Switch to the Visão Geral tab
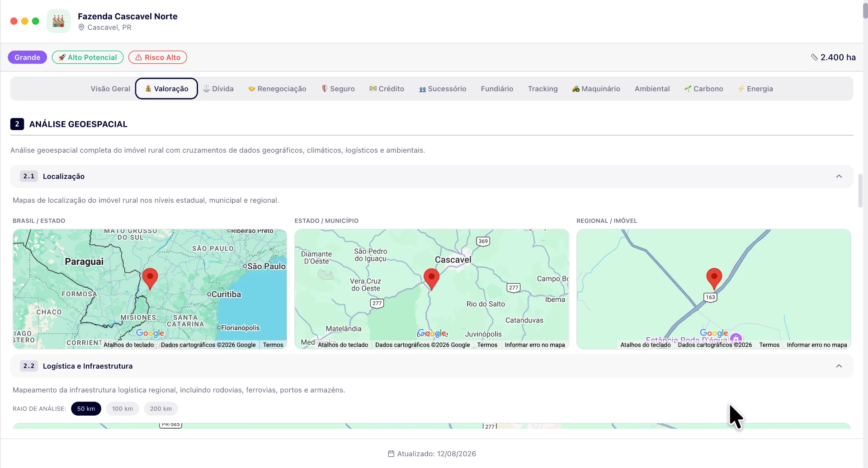868x468 pixels. coord(110,89)
